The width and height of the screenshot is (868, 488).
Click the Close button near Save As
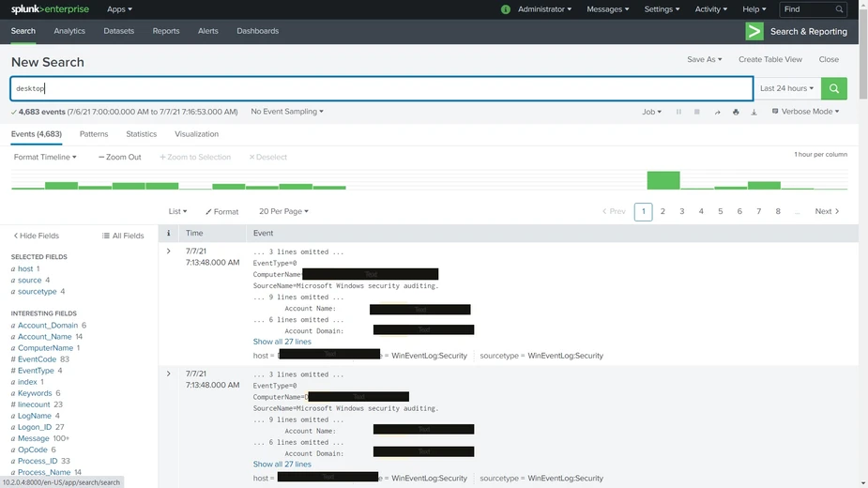829,59
